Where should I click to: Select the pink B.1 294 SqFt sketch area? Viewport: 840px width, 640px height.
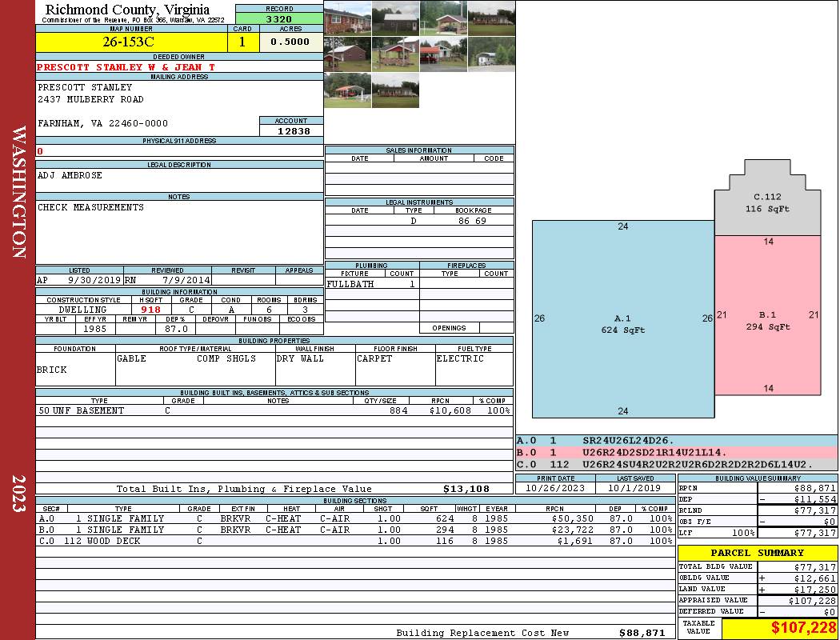768,315
